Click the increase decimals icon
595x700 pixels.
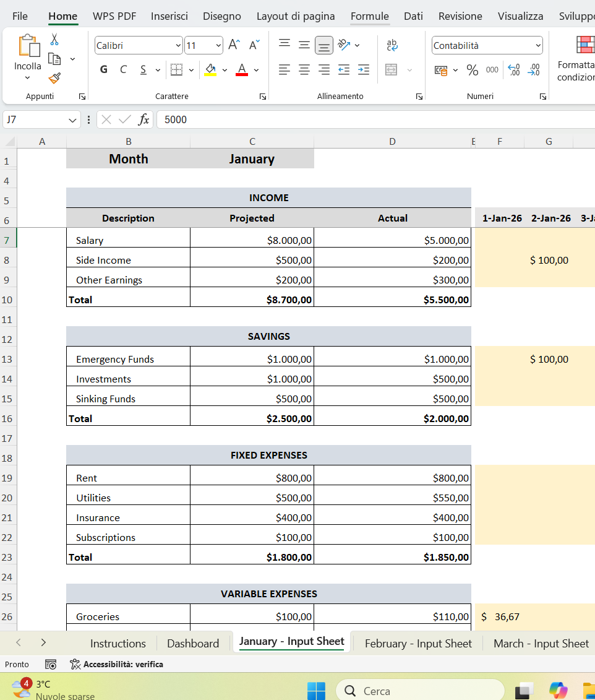[513, 70]
